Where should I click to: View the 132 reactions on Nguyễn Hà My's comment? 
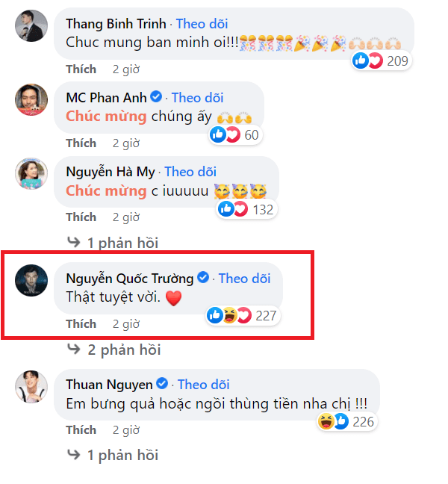pos(246,210)
